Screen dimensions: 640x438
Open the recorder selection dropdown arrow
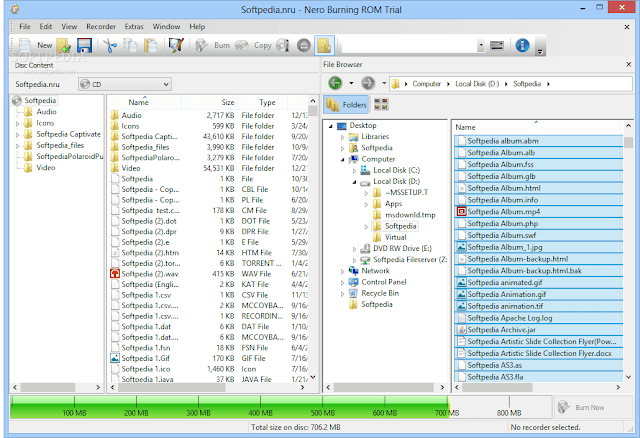[x=481, y=45]
